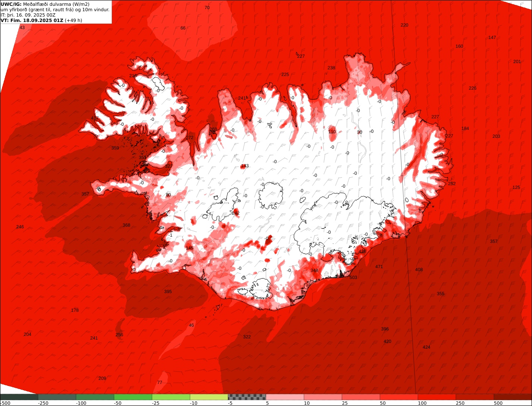
Task: Click the map value '147'
Action: [492, 37]
